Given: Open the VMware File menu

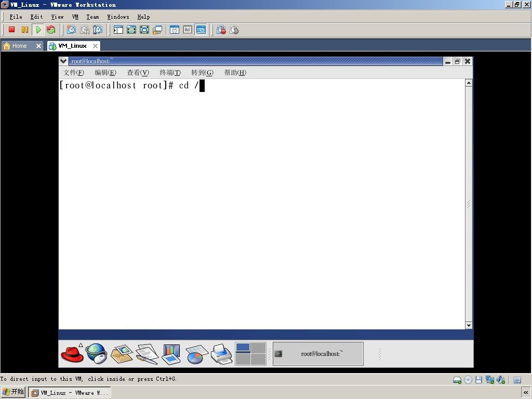Looking at the screenshot, I should [16, 17].
